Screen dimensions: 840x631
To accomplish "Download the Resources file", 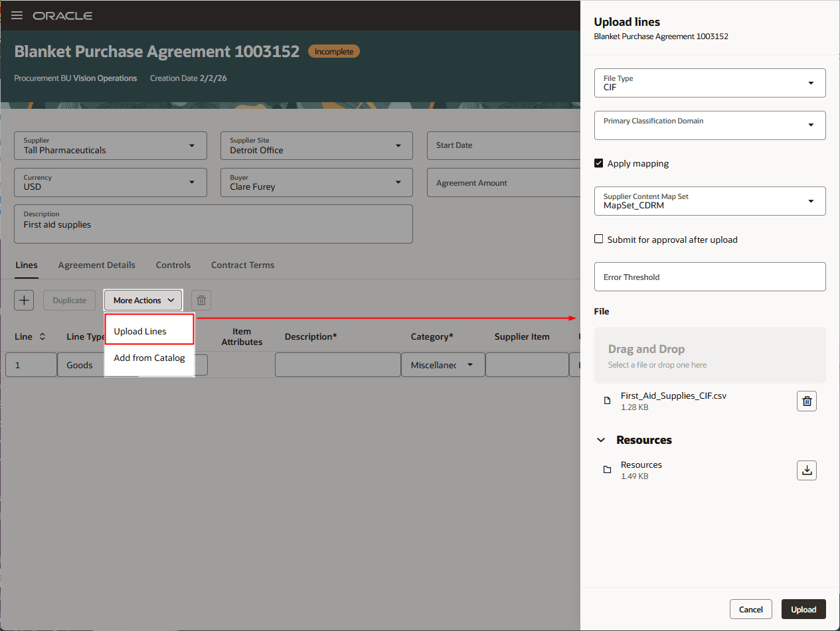I will pyautogui.click(x=806, y=470).
